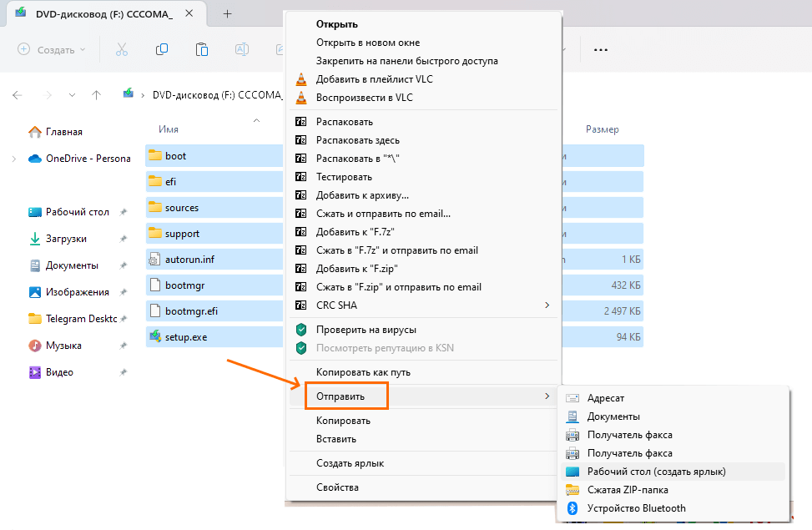The width and height of the screenshot is (812, 530).
Task: Open Загрузки in the sidebar
Action: click(58, 239)
